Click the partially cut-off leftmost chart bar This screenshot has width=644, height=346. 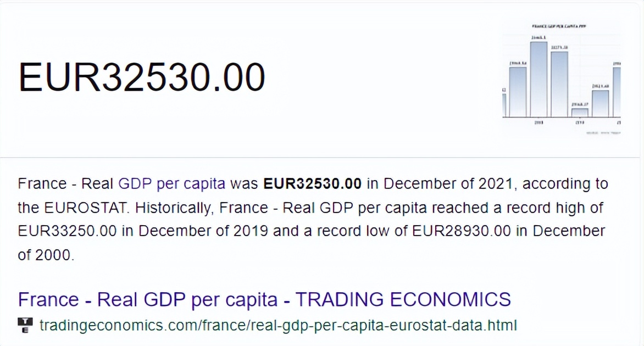(504, 105)
